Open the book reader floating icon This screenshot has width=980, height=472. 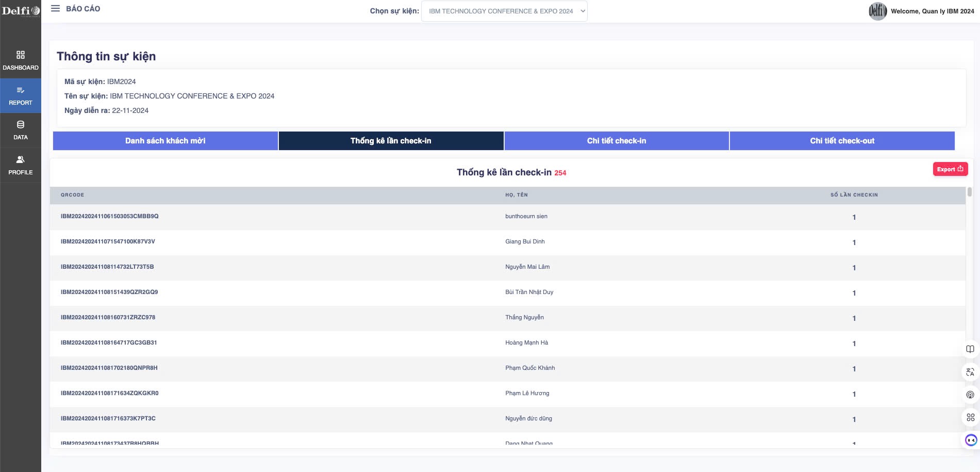pyautogui.click(x=970, y=349)
